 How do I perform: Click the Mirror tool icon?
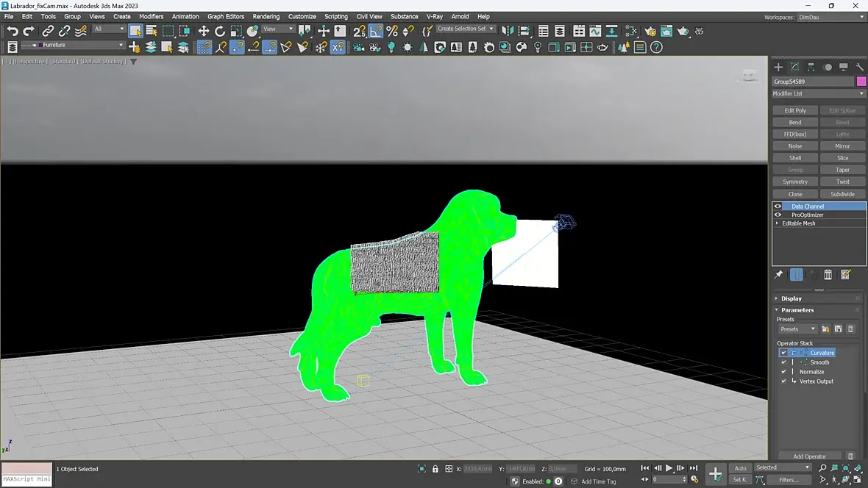(x=507, y=31)
